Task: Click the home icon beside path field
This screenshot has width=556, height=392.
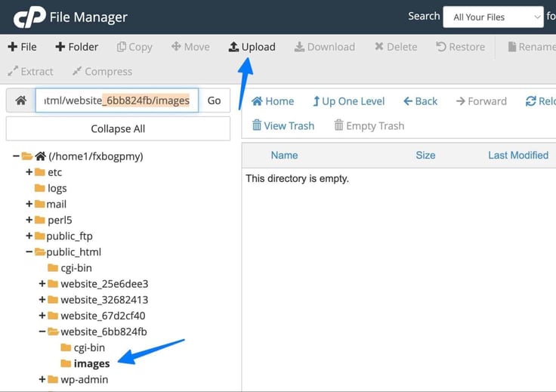Action: tap(21, 100)
